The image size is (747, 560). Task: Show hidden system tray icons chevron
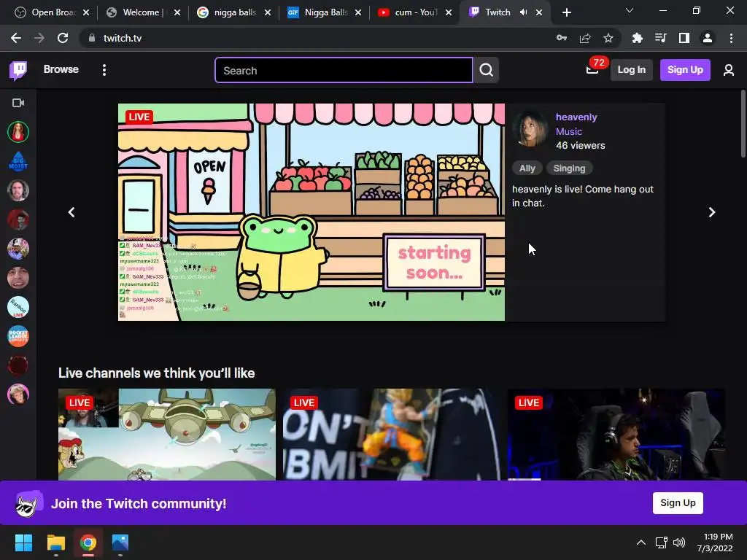coord(641,542)
